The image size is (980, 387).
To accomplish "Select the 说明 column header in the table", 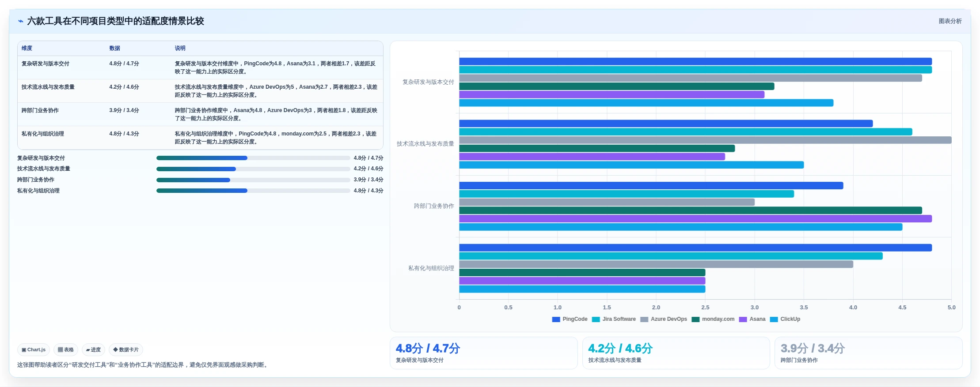I will coord(180,48).
